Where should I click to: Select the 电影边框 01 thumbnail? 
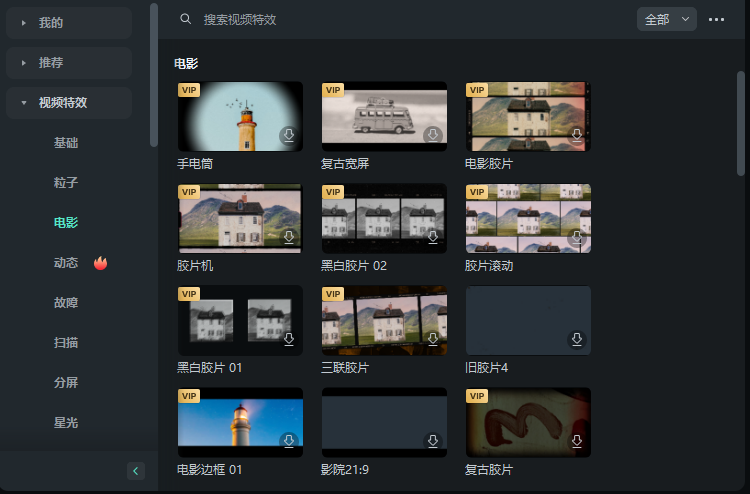pyautogui.click(x=240, y=422)
